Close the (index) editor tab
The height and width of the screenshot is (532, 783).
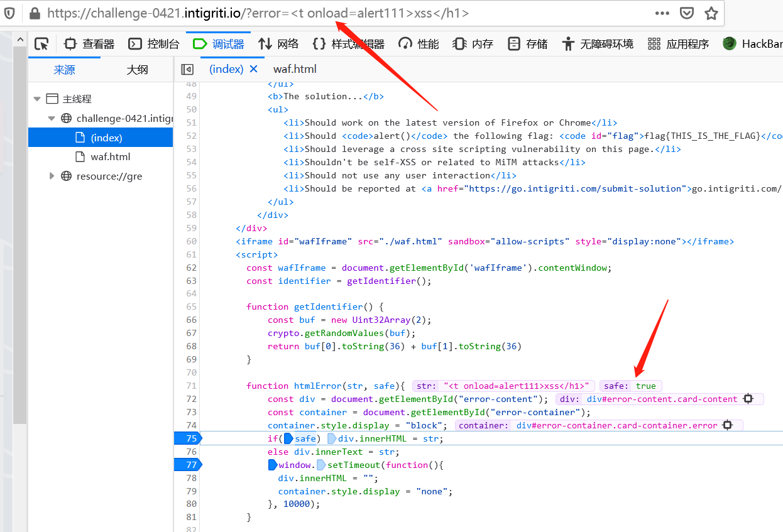coord(254,69)
